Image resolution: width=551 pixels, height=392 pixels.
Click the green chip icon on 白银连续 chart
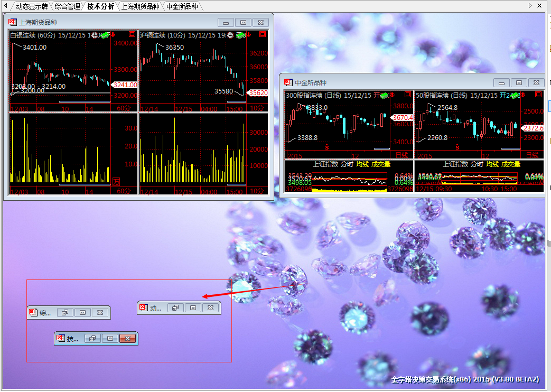(x=105, y=35)
